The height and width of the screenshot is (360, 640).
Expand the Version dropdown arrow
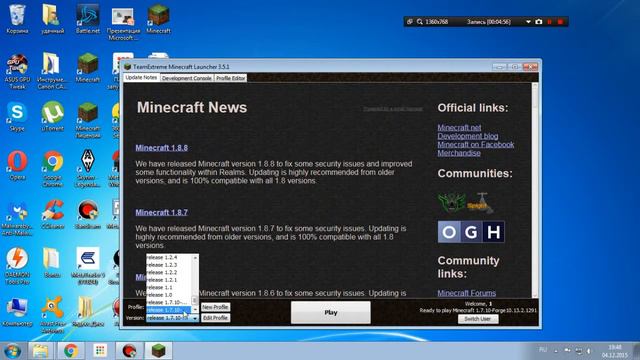pyautogui.click(x=195, y=318)
